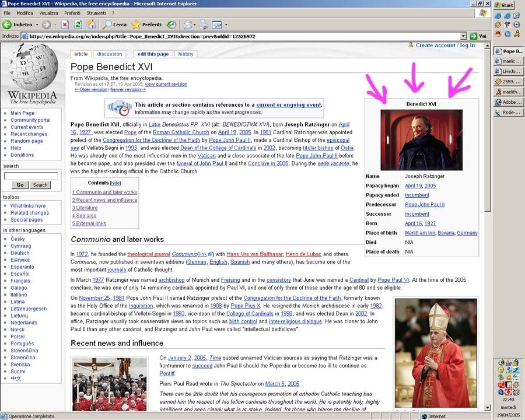The image size is (525, 420).
Task: Click the Search button in sidebar
Action: [40, 185]
